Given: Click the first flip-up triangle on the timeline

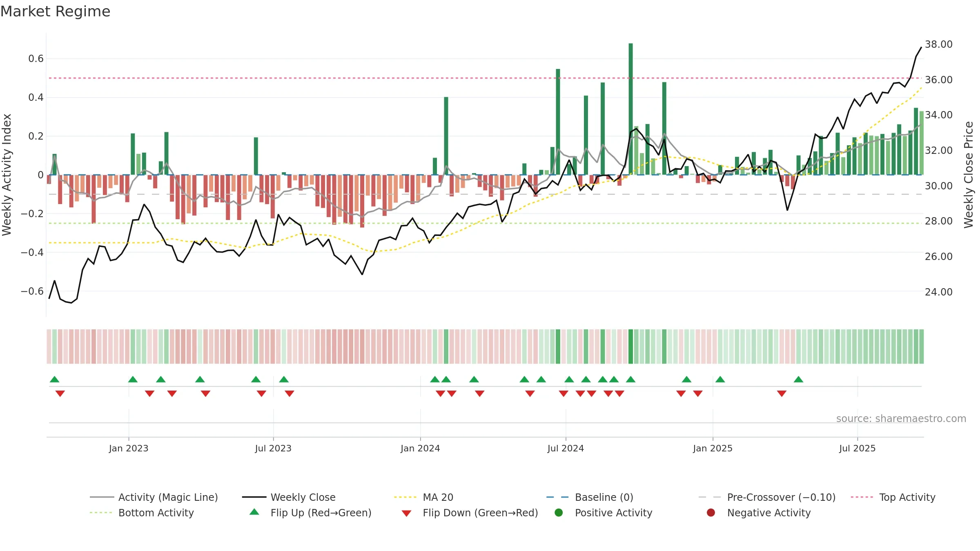Looking at the screenshot, I should 55,379.
